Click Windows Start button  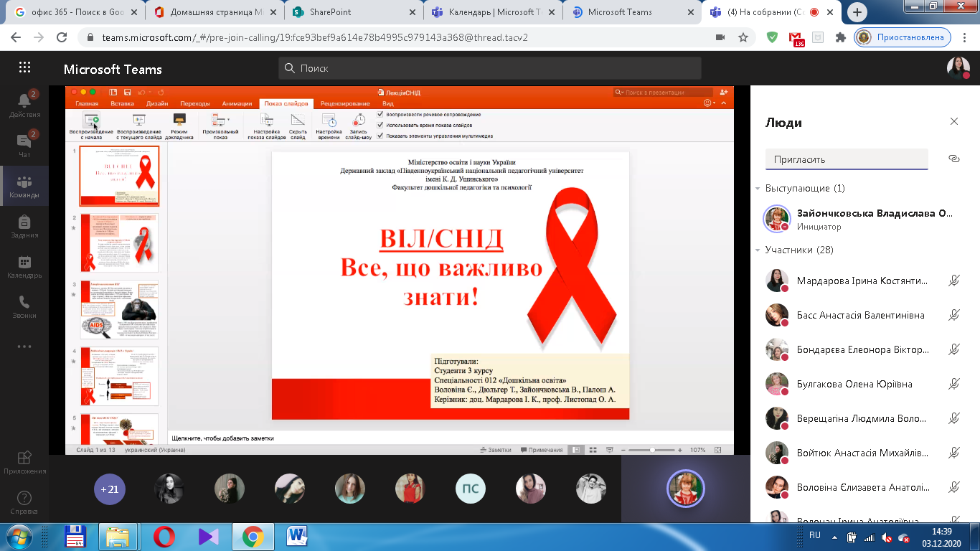click(x=19, y=536)
